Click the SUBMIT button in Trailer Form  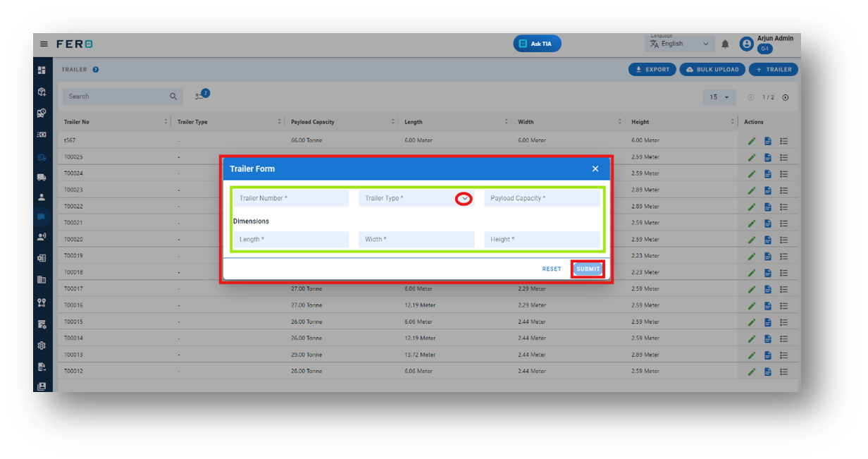coord(588,269)
